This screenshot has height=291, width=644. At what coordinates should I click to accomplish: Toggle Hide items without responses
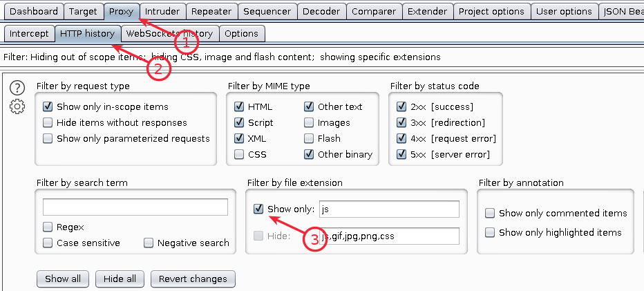coord(48,123)
